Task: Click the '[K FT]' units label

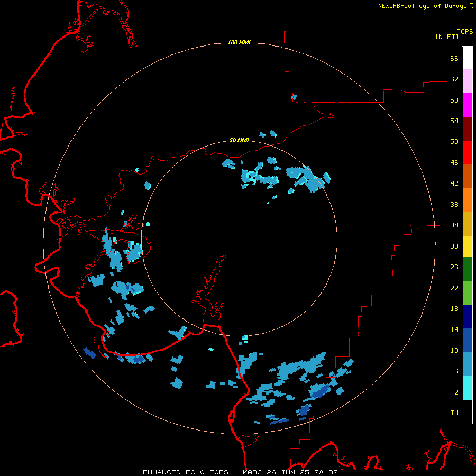Action: (x=447, y=36)
